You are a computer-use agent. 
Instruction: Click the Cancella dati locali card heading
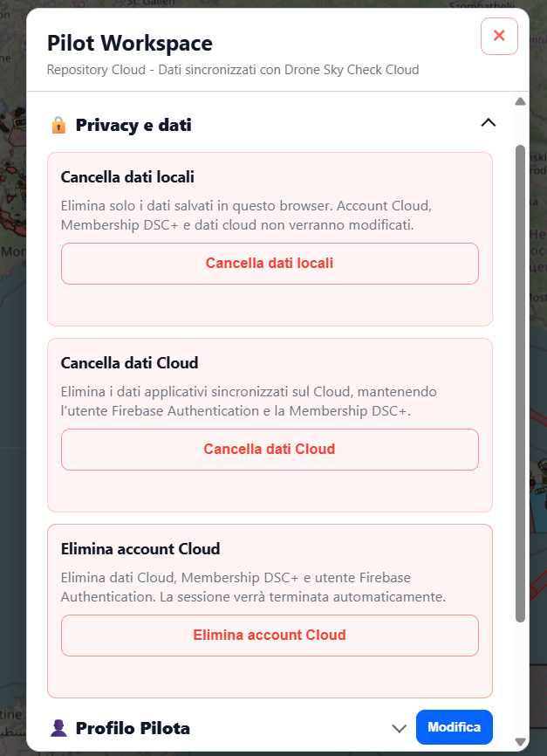pyautogui.click(x=127, y=177)
